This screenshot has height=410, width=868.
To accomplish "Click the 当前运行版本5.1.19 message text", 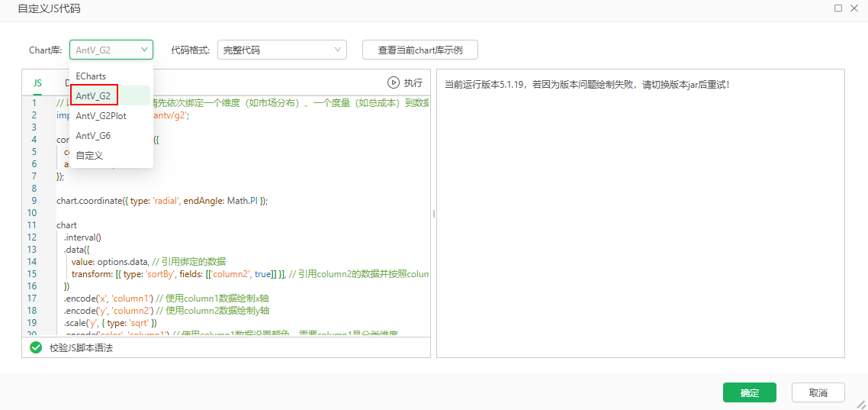I will tap(587, 85).
